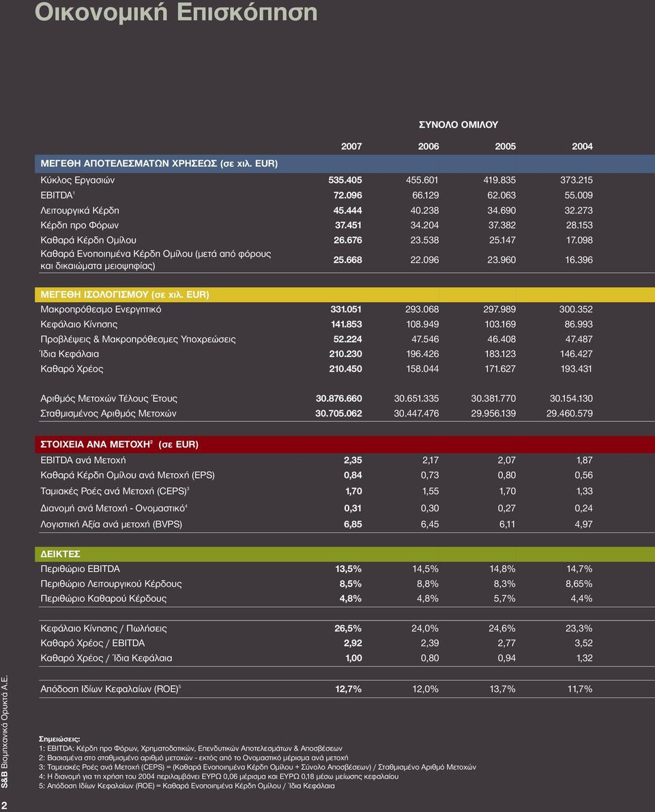Viewport: 655px width, 812px height.
Task: Click the 2006 turnover value 455.601
Action: coord(422,180)
